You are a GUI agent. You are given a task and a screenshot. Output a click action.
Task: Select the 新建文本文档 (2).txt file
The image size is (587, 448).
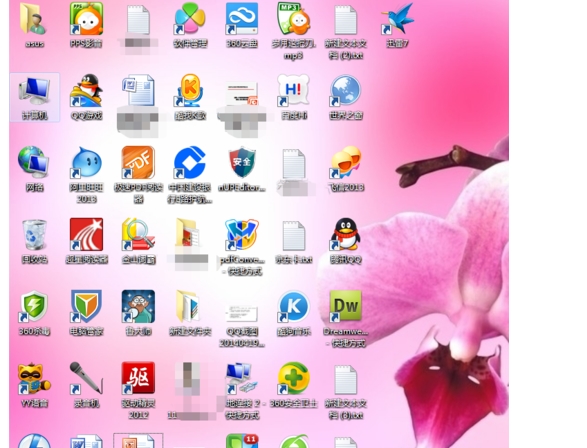(x=346, y=31)
